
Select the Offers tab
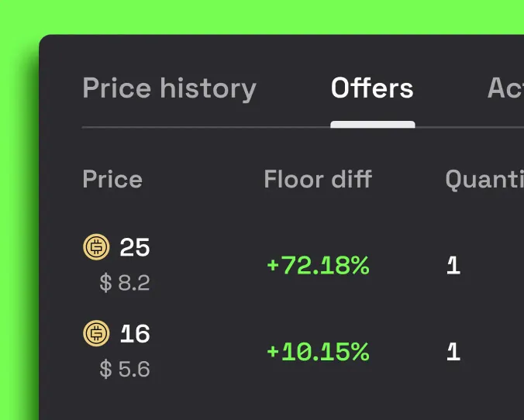(372, 88)
